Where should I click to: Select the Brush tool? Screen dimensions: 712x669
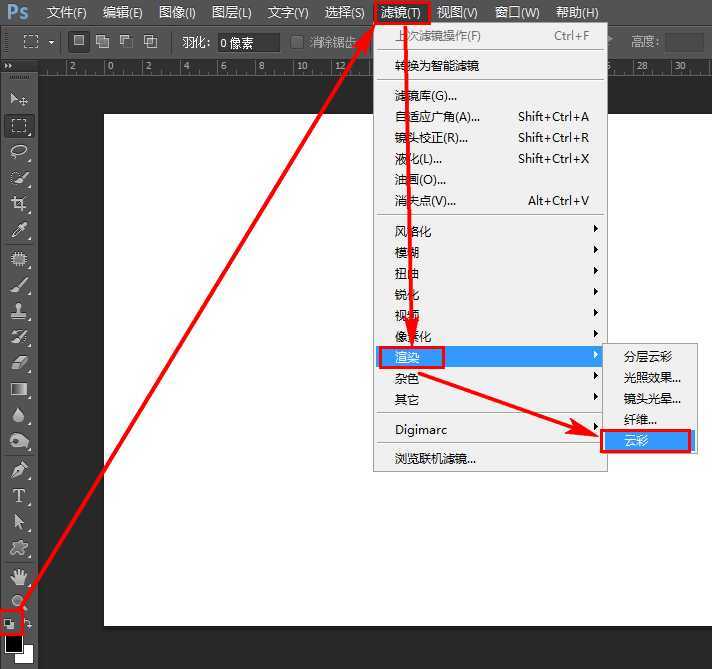(19, 285)
